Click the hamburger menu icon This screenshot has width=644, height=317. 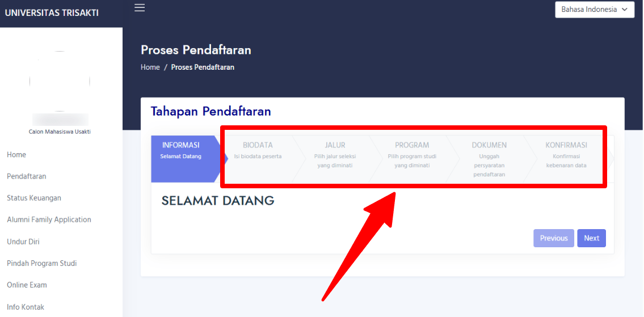coord(140,7)
